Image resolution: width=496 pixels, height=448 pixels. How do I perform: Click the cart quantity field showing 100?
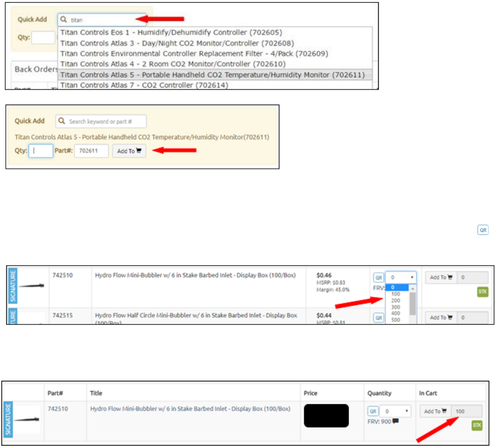click(467, 411)
